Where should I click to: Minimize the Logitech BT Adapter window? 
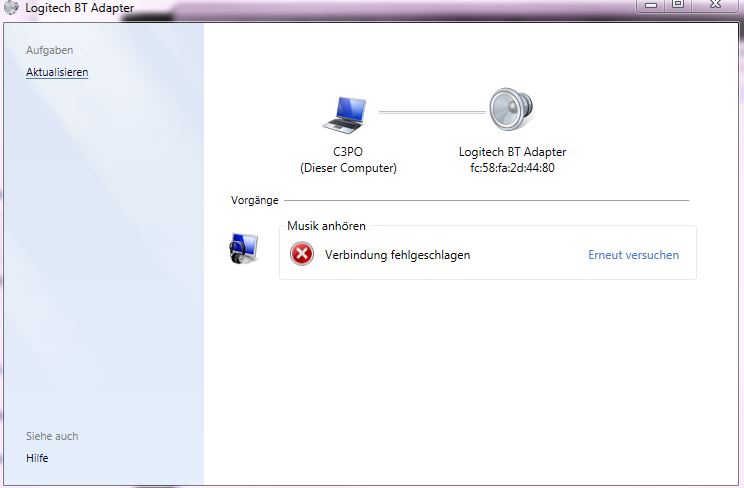pyautogui.click(x=651, y=5)
